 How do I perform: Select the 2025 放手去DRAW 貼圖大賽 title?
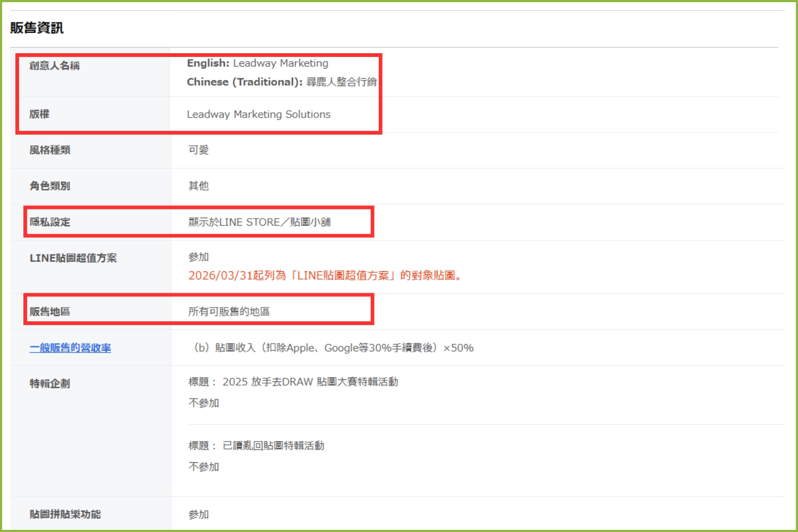[310, 382]
